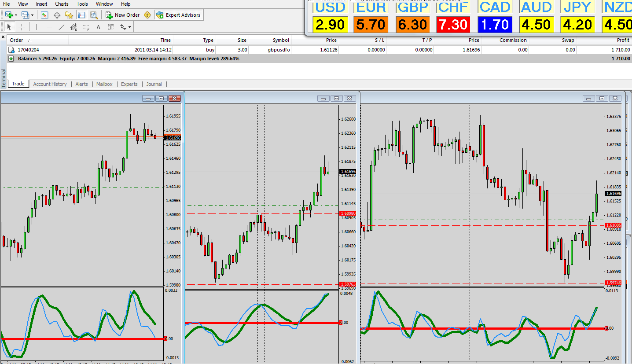
Task: Click the orange GBP 6.30 strength box
Action: [412, 24]
